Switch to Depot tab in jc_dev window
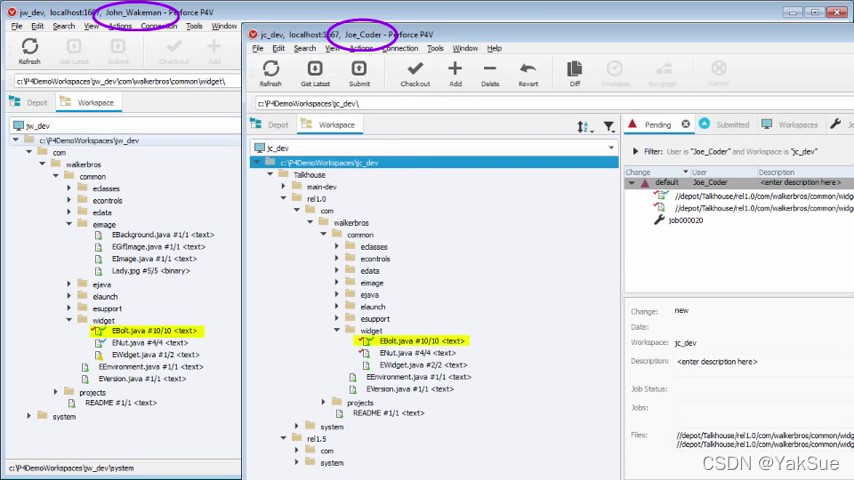Image resolution: width=854 pixels, height=480 pixels. tap(271, 124)
